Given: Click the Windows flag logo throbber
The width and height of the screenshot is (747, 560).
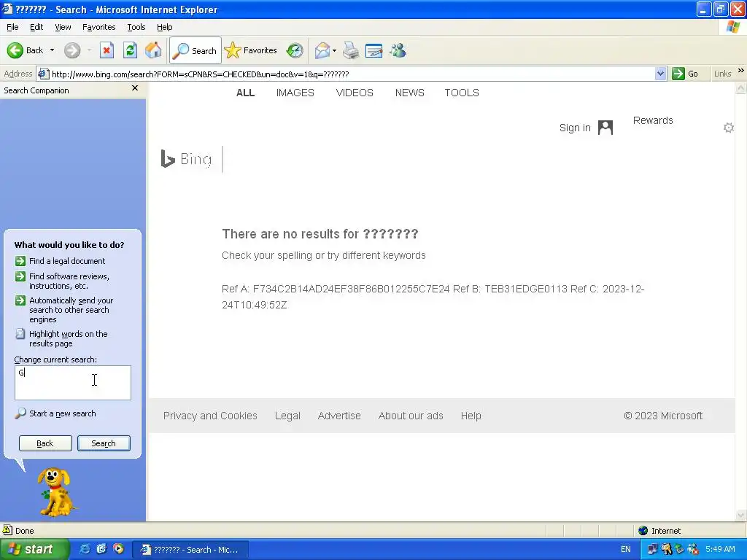Looking at the screenshot, I should click(x=734, y=27).
